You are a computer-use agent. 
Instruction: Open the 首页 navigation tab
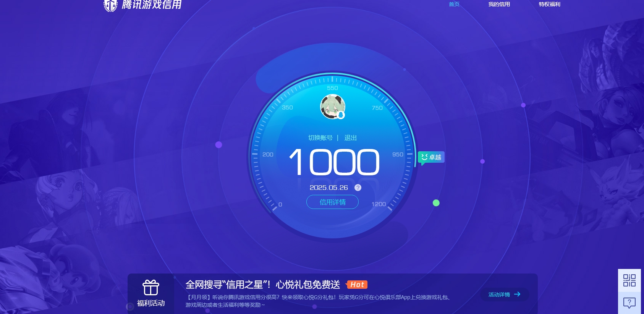454,4
